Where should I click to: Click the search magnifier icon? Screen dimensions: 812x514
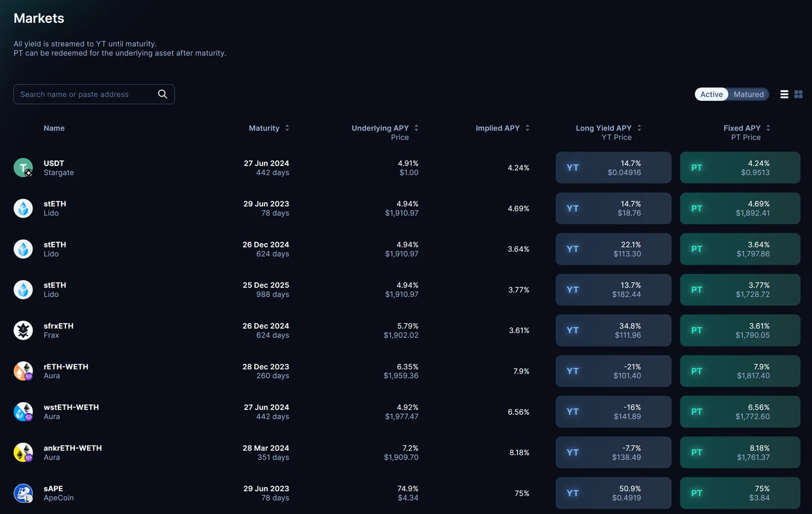[x=162, y=94]
